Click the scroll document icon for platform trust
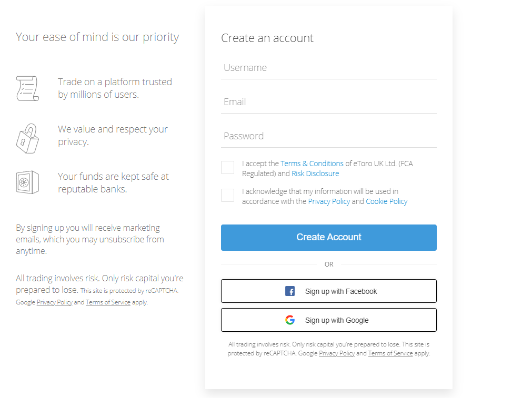Screen dimensions: 532x398 27,88
